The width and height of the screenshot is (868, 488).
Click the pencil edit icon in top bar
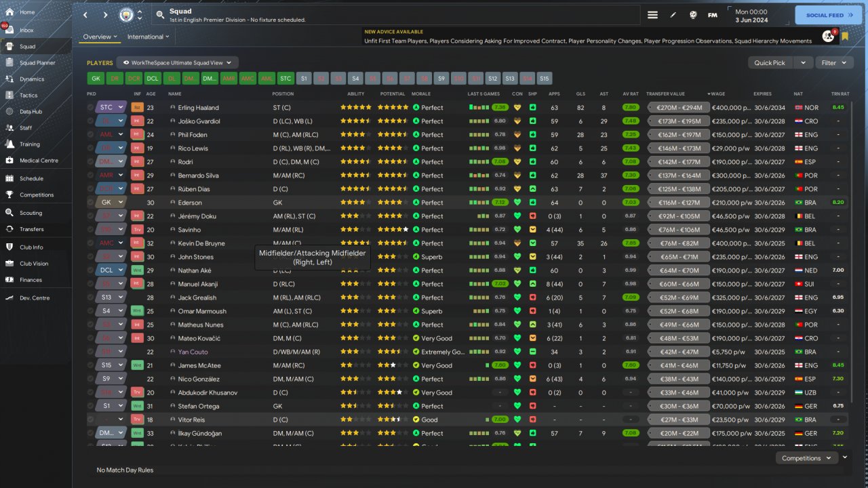[x=673, y=15]
